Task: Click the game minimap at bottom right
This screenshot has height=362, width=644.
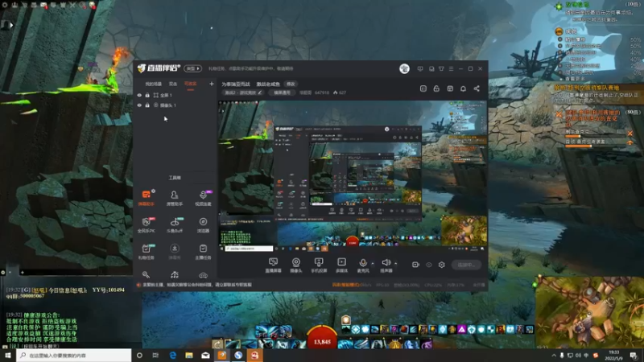Action: pos(589,312)
